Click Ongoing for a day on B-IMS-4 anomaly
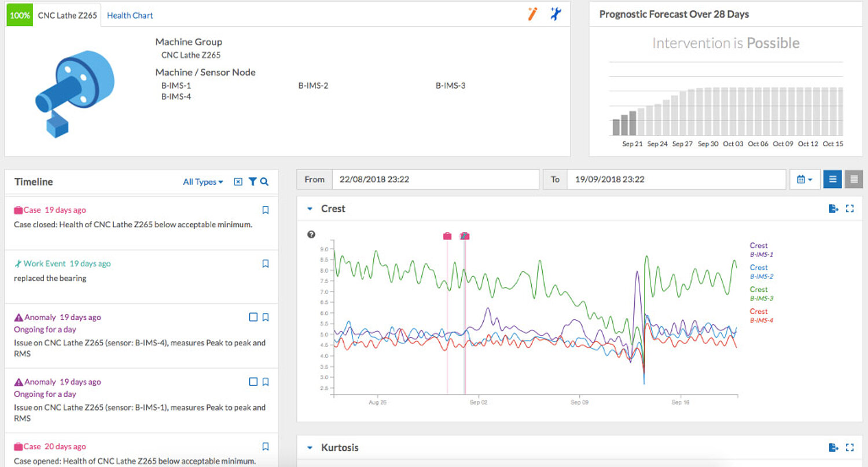This screenshot has width=868, height=467. 45,329
